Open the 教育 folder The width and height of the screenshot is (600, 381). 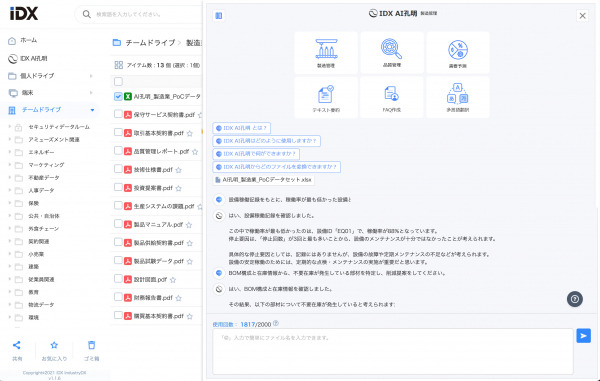point(33,292)
